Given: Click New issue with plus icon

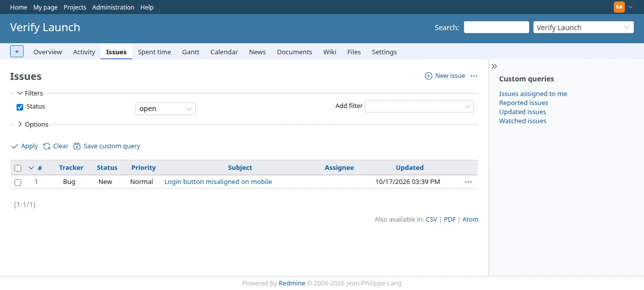Looking at the screenshot, I should pyautogui.click(x=445, y=76).
